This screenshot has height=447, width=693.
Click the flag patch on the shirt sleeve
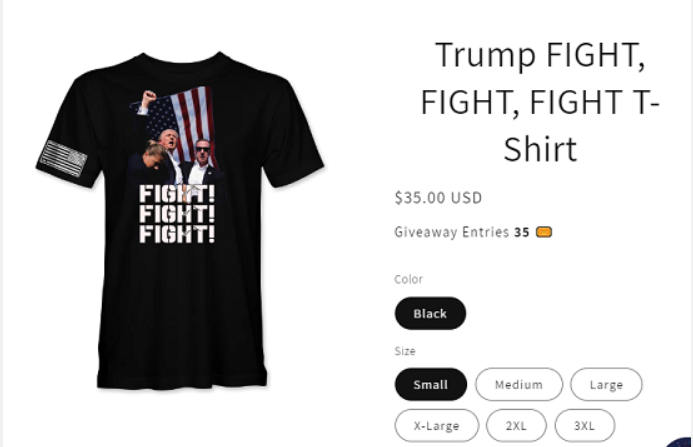[x=63, y=158]
